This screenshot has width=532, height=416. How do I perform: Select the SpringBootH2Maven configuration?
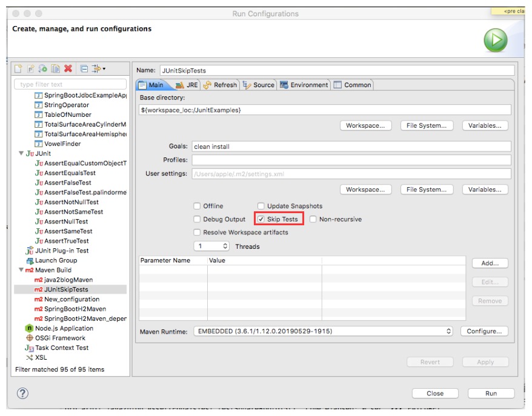point(70,309)
